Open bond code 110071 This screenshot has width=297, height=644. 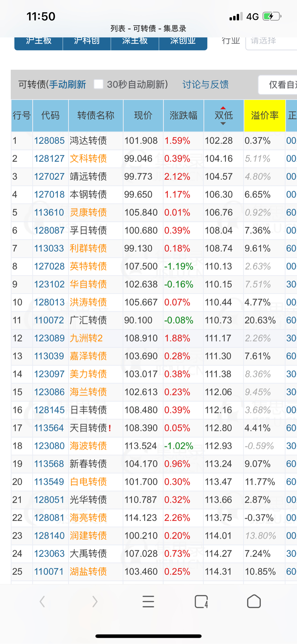tap(49, 572)
